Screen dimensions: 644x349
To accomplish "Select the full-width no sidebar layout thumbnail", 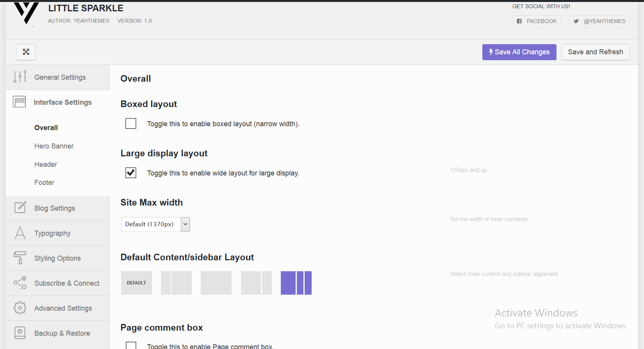I will [216, 283].
